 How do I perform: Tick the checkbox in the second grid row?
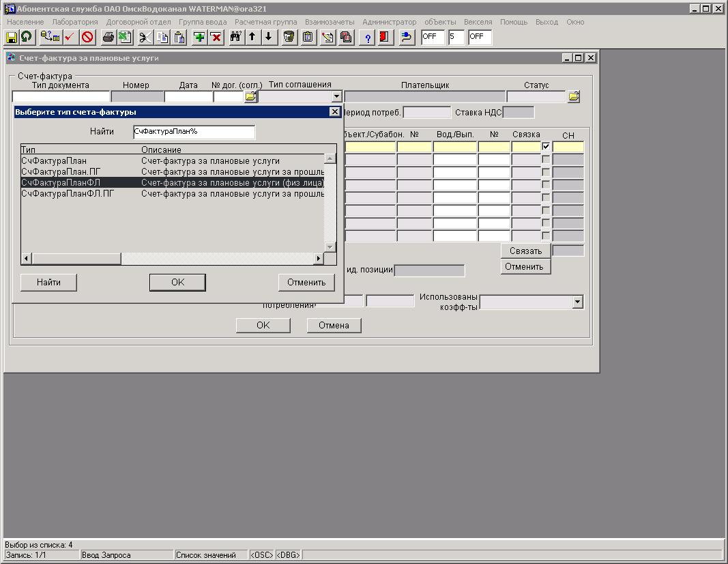point(546,160)
